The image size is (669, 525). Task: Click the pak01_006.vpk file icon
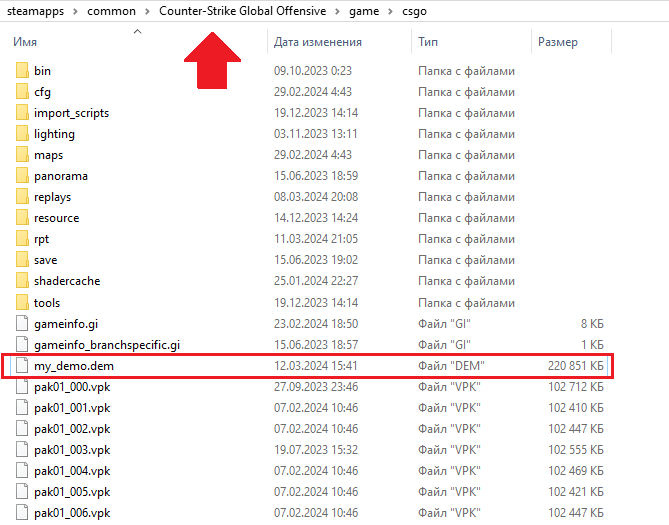[22, 513]
